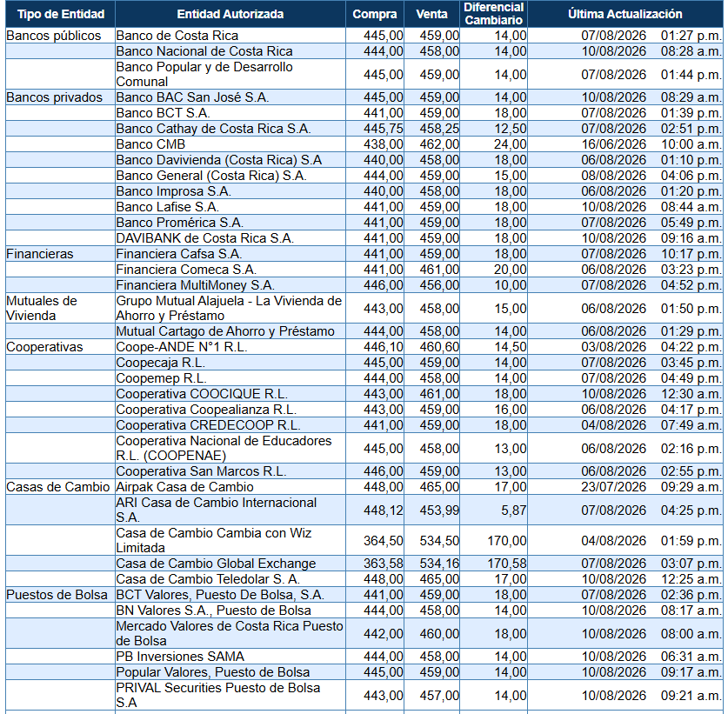728x714 pixels.
Task: Click Cooperativa Coopealianza R.L.
Action: (206, 410)
